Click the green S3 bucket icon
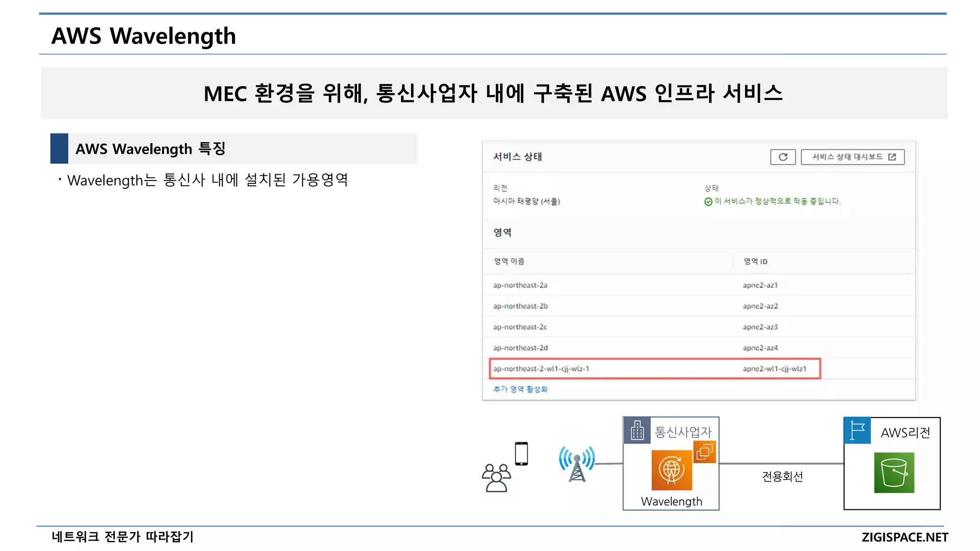Screen dimensions: 980x551 tap(894, 472)
